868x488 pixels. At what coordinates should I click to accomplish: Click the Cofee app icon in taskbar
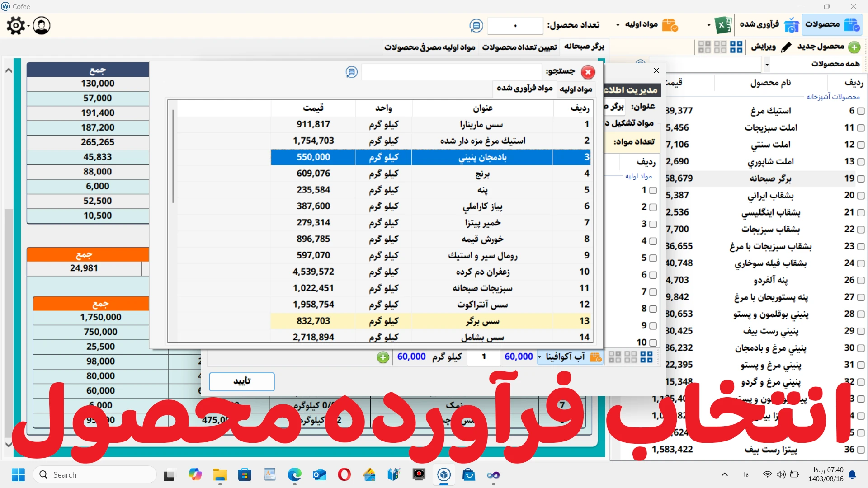[x=444, y=475]
